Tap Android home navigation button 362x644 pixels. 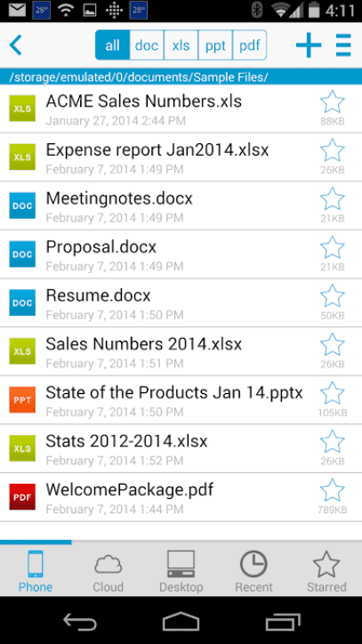tap(181, 621)
